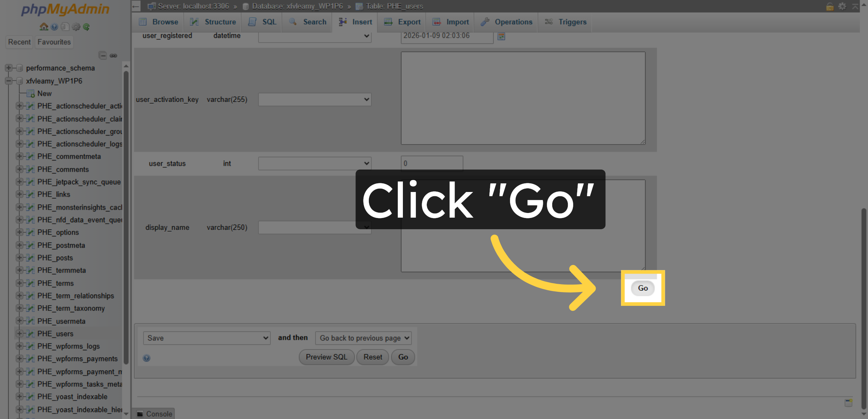The image size is (868, 419).
Task: Open page settings via the top-right gear icon
Action: click(842, 6)
